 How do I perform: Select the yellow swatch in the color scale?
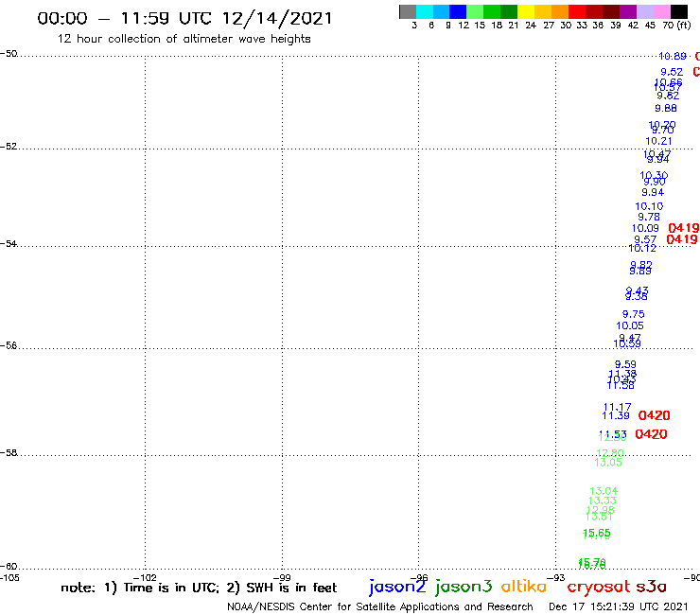[526, 11]
